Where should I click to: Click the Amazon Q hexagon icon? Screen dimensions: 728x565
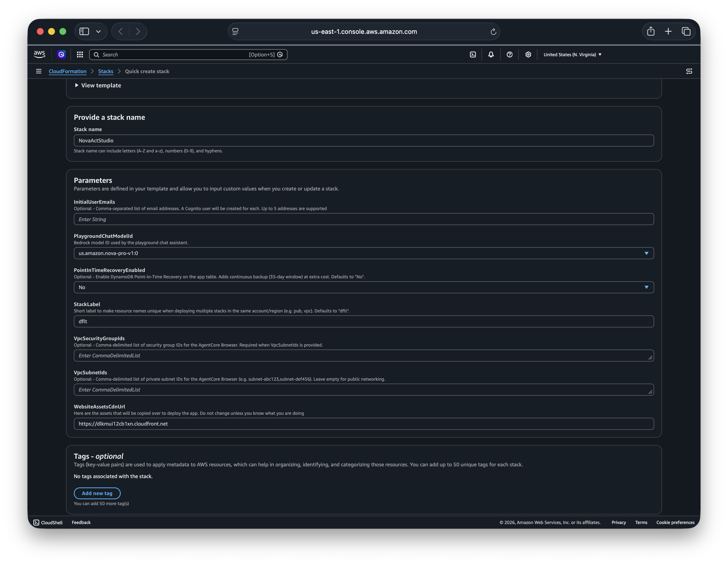click(x=61, y=54)
